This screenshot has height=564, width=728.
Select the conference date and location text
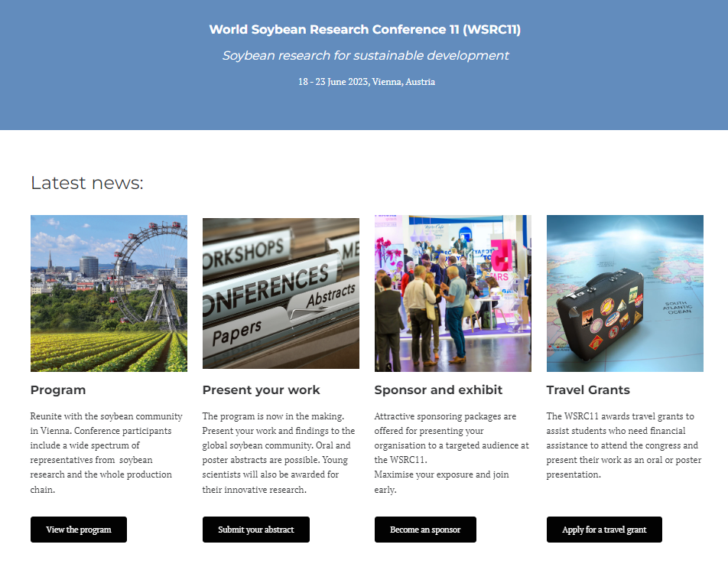[366, 82]
